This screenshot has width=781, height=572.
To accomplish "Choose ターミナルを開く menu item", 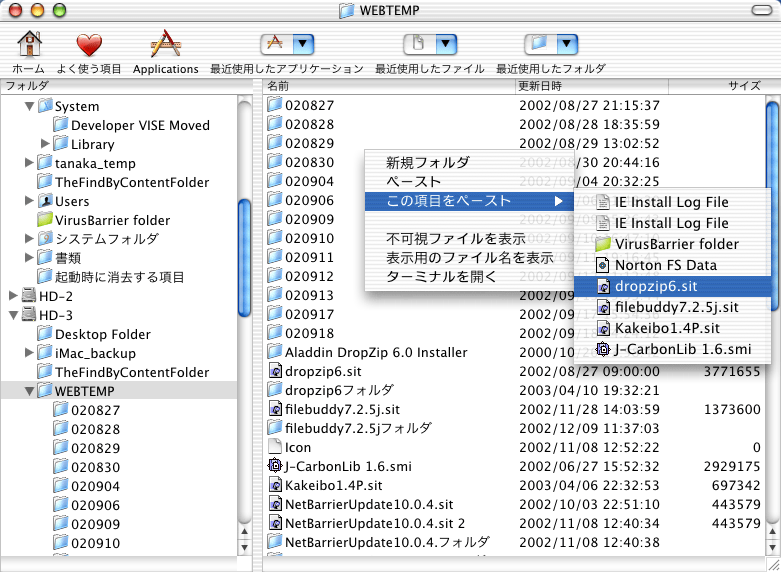I will tap(469, 277).
